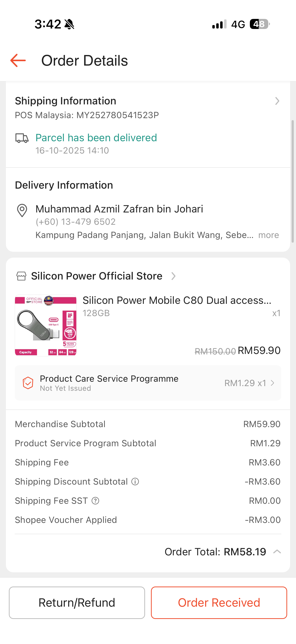This screenshot has width=296, height=644.
Task: Tap the Parcel has been delivered status
Action: (96, 138)
